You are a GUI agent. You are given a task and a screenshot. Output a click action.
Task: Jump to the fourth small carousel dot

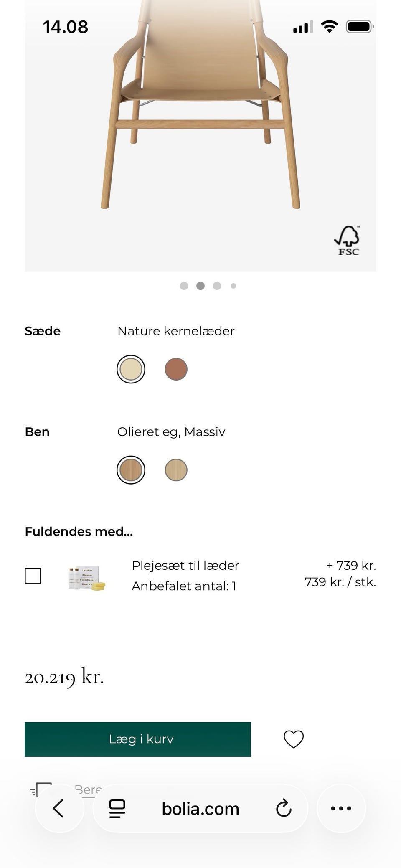coord(233,286)
